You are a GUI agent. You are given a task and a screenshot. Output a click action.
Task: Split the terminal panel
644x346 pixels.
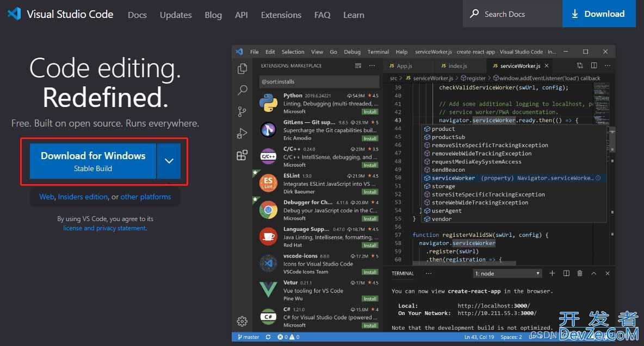pos(566,273)
